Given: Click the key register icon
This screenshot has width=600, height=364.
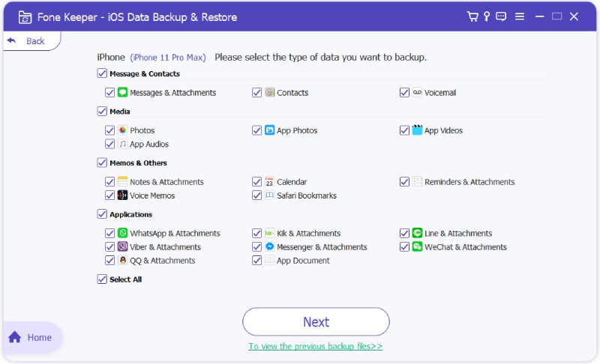Looking at the screenshot, I should [x=487, y=16].
